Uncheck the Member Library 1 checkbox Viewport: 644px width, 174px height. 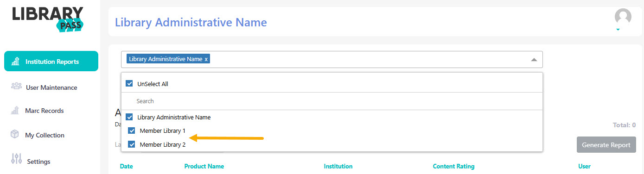click(132, 130)
